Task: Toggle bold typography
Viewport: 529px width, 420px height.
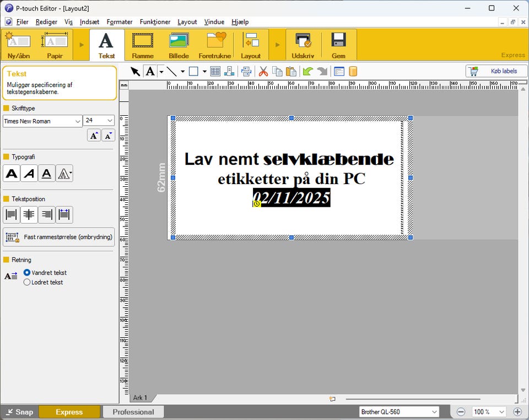Action: (x=12, y=174)
